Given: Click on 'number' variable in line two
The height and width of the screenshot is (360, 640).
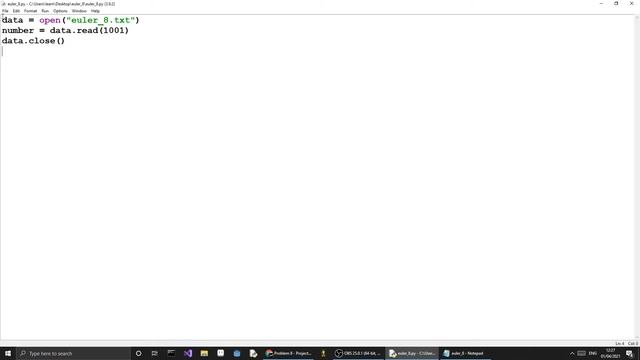Looking at the screenshot, I should 18,31.
